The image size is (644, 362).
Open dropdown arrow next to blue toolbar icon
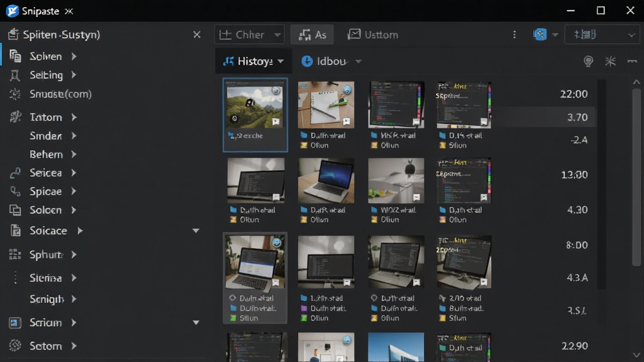[x=555, y=35]
